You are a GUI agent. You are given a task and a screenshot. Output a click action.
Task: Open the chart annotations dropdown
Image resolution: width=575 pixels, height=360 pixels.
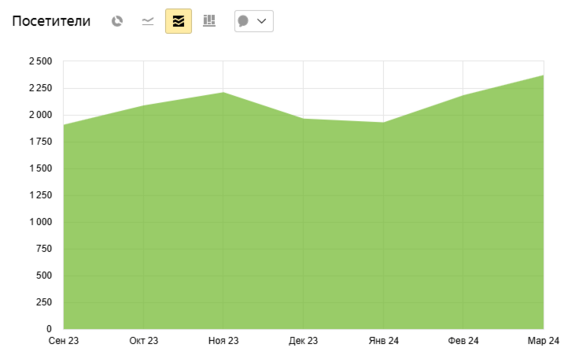[x=254, y=21]
